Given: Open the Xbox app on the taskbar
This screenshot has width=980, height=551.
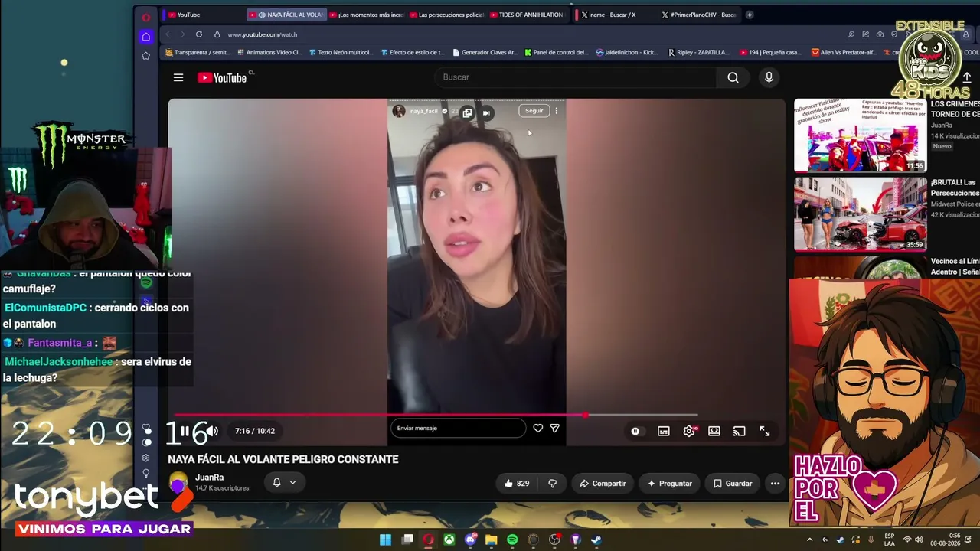Looking at the screenshot, I should [x=449, y=540].
